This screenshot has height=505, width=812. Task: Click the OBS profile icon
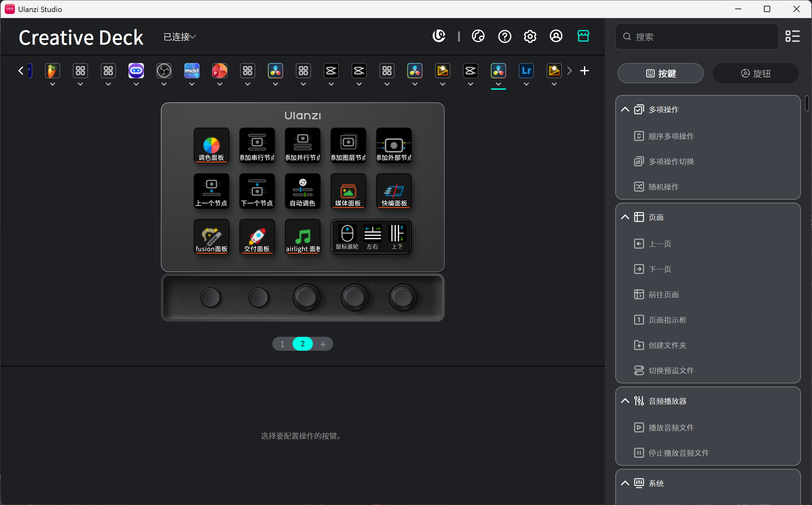[164, 71]
